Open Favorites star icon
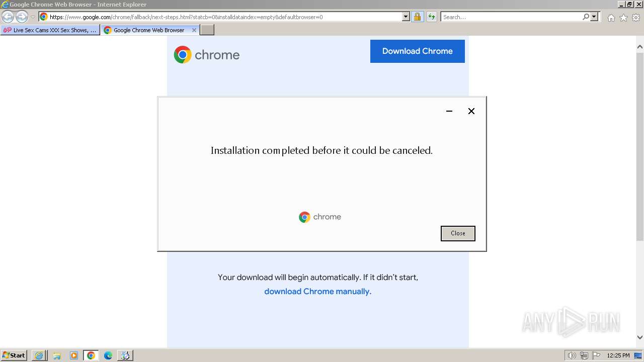644x362 pixels. click(x=623, y=18)
